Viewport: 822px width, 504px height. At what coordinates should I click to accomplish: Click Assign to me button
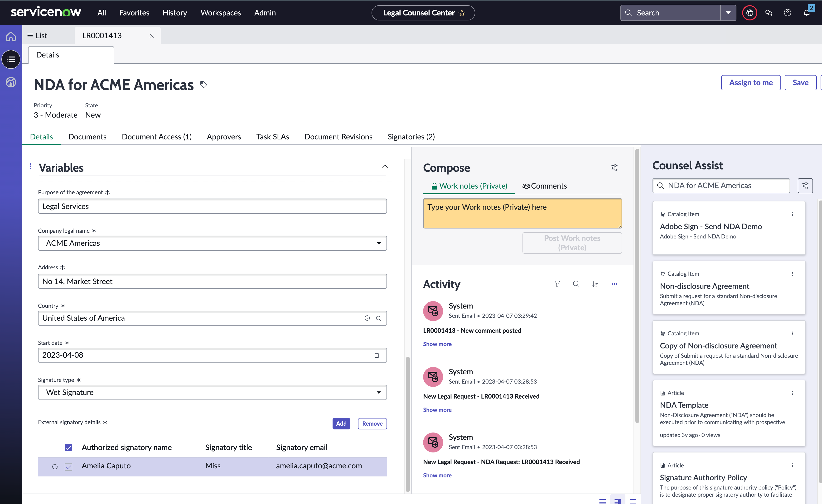click(751, 83)
